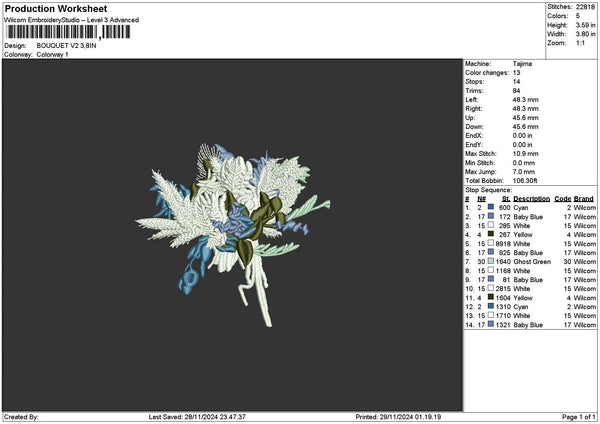Viewport: 600px width, 424px height.
Task: Click the Baby Blue swatch with 1321 stitches
Action: pos(491,324)
